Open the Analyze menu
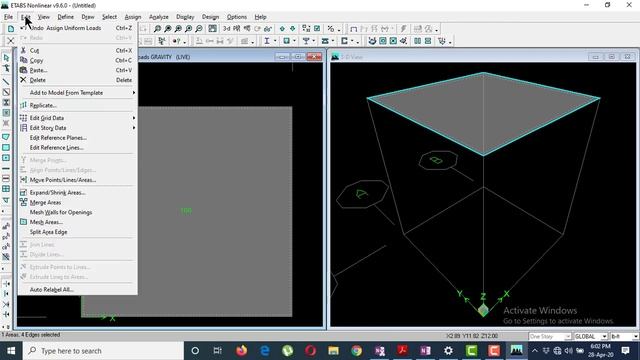The height and width of the screenshot is (360, 640). point(159,17)
